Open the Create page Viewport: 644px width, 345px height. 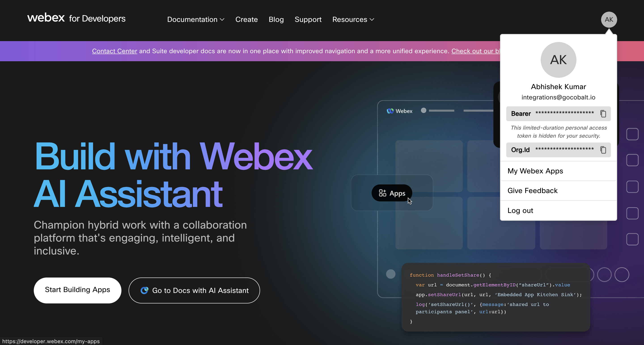[x=246, y=19]
